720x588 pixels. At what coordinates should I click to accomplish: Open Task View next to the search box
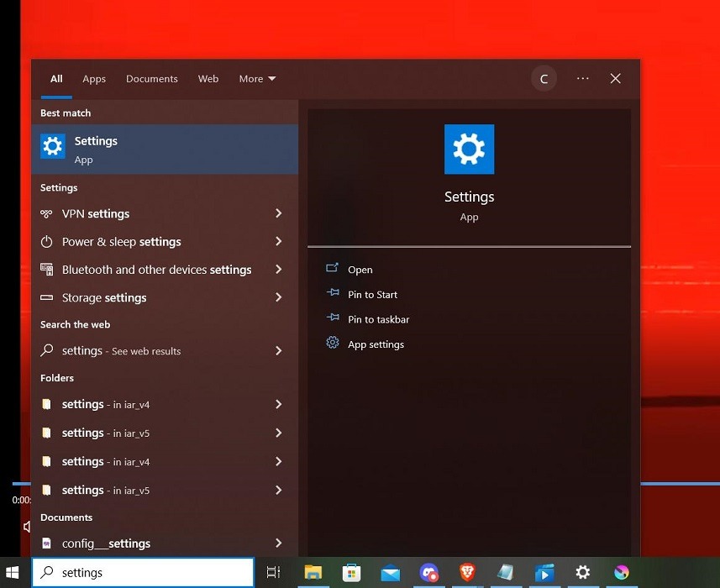click(273, 572)
